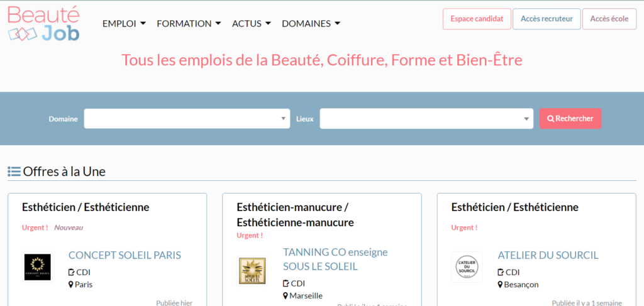Click the Urgent ! tag on Atelier du Sourcil offer
This screenshot has width=644, height=306.
[464, 227]
